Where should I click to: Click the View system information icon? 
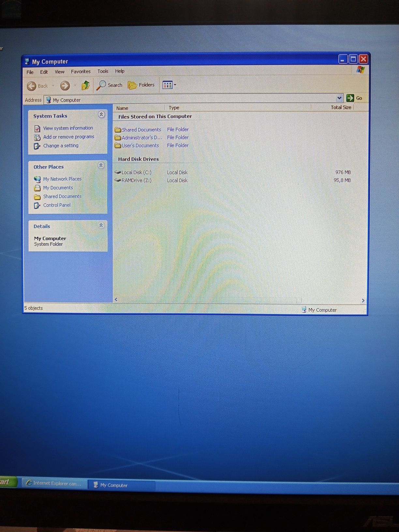[37, 128]
